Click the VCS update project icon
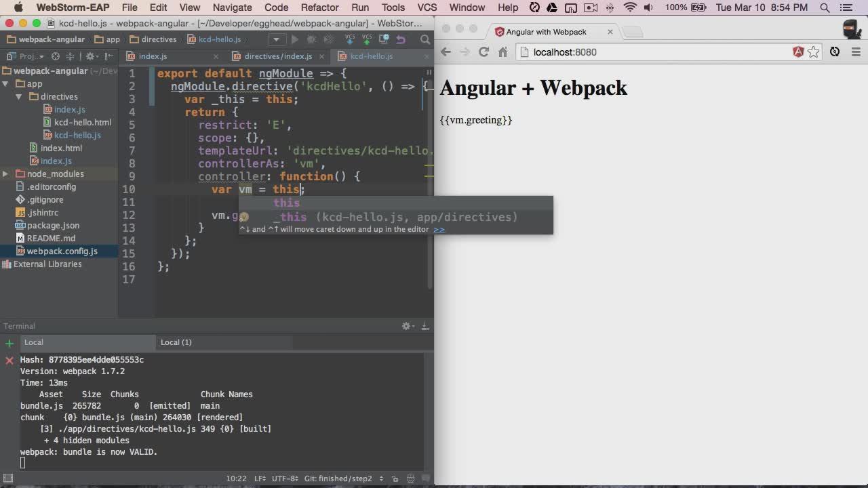 (350, 39)
